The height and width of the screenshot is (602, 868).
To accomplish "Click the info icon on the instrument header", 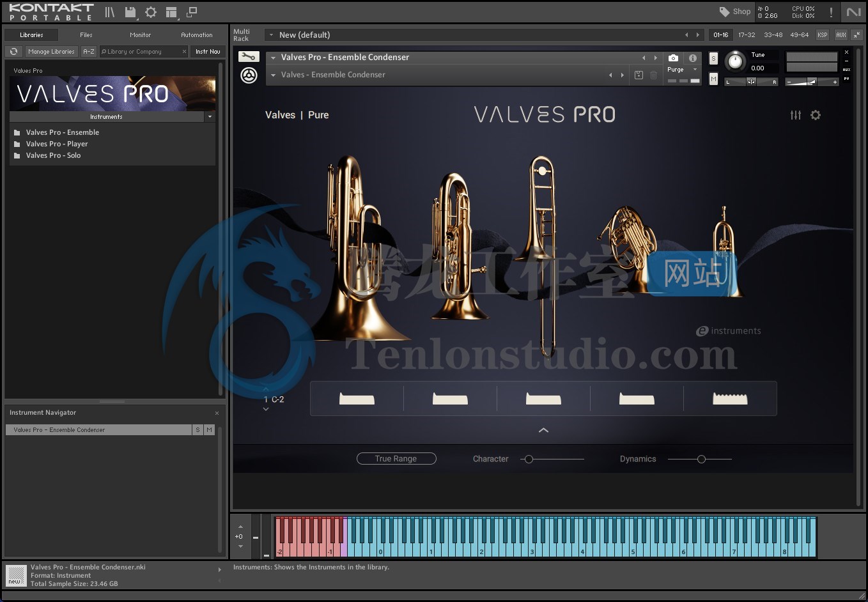I will click(x=693, y=58).
